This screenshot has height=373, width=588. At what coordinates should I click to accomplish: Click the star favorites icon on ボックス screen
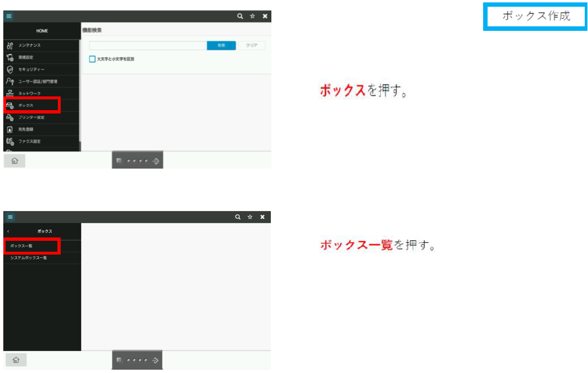tap(251, 217)
